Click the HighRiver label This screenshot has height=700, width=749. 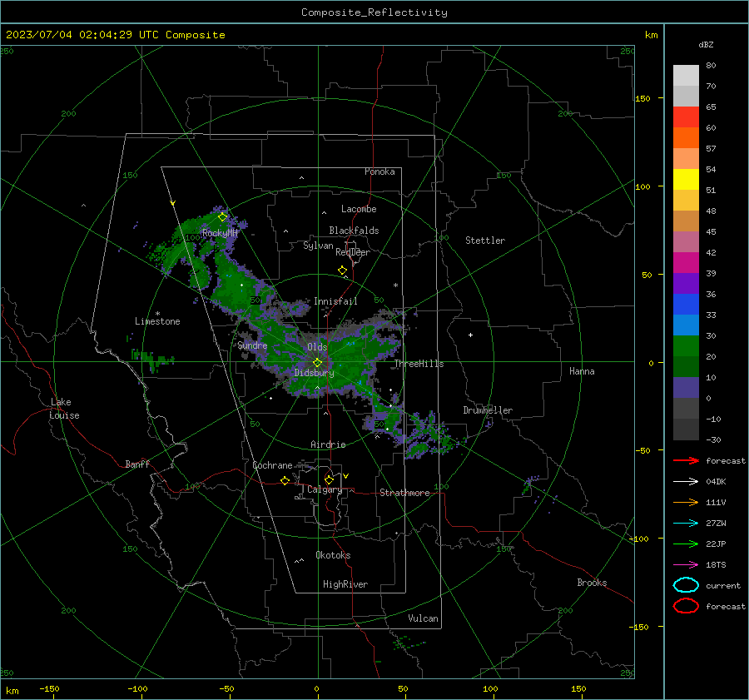[345, 584]
